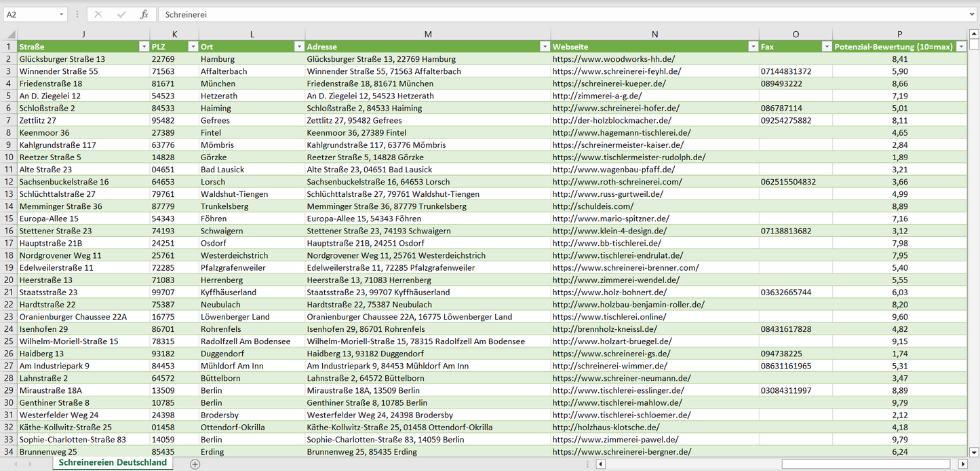Expand the formula bar with chevron
The image size is (980, 471).
pos(973,14)
